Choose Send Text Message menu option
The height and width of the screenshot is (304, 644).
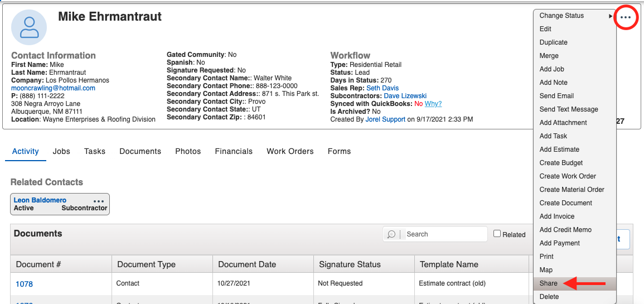(569, 109)
